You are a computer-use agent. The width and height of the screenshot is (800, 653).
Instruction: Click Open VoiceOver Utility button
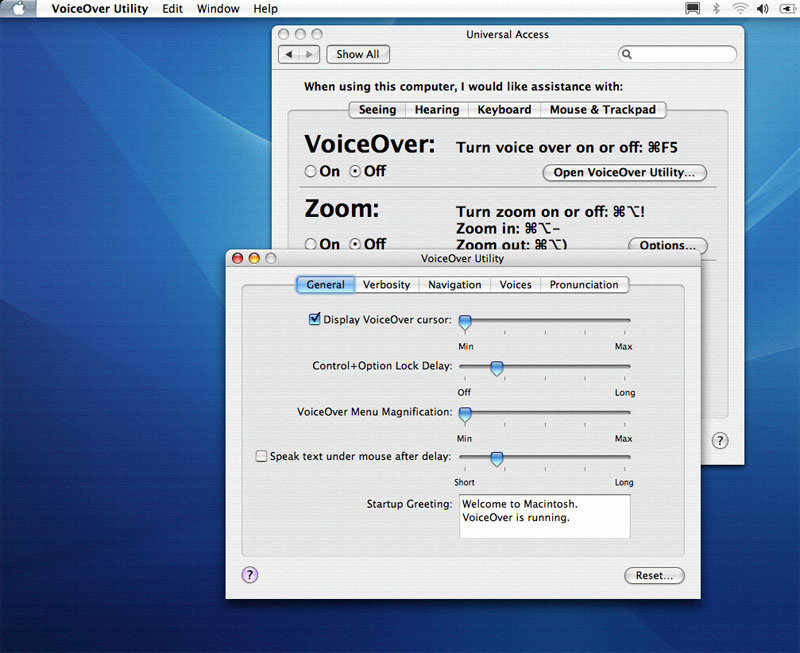624,172
